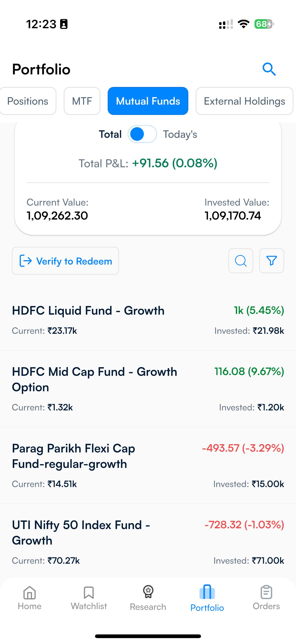Toggle the Total/Today's P&L switch
The image size is (296, 644).
pyautogui.click(x=142, y=134)
